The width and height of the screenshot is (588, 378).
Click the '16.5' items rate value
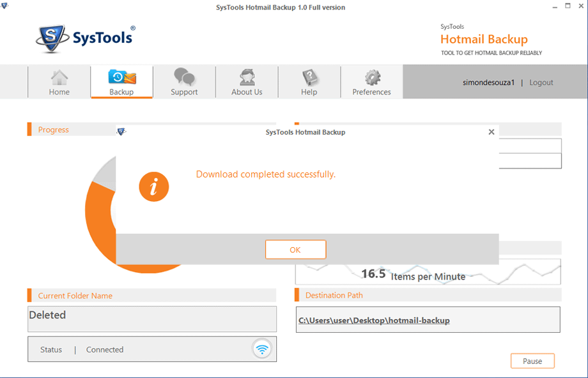click(x=373, y=274)
